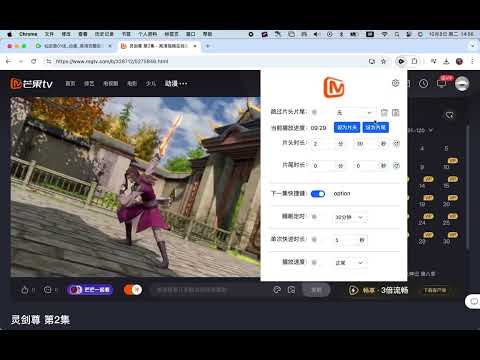
Task: Click the browser back arrow
Action: point(8,61)
